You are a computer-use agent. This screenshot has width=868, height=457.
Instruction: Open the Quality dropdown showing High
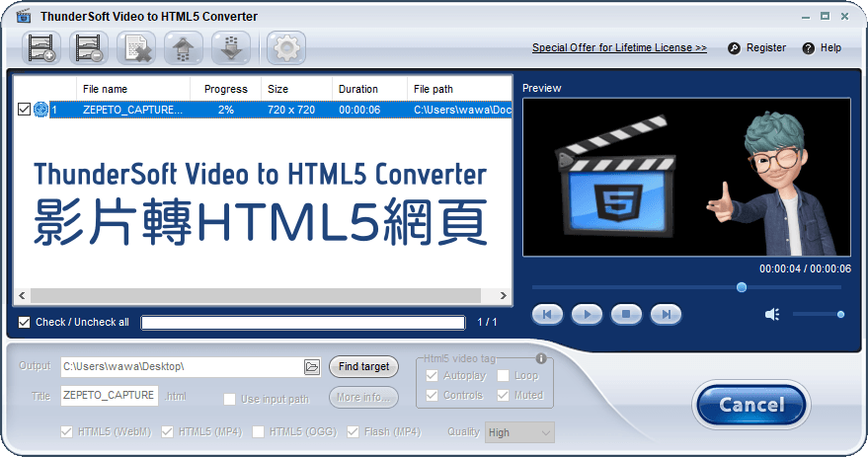[x=519, y=432]
